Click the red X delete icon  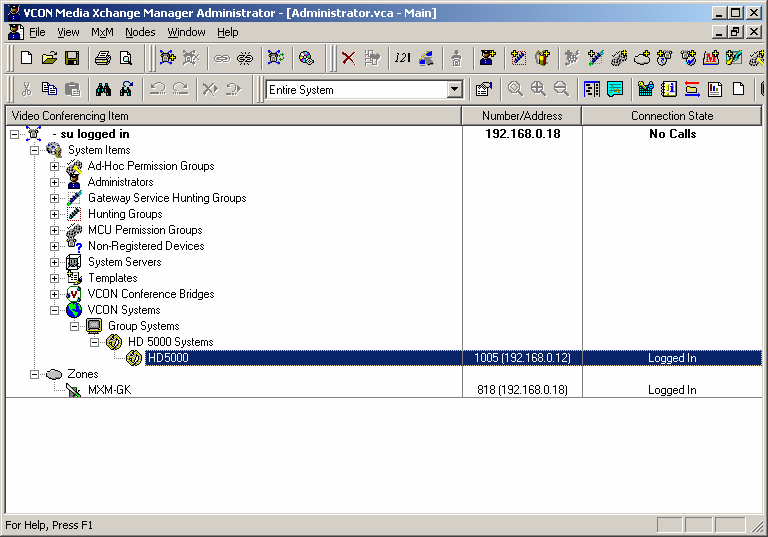coord(348,58)
